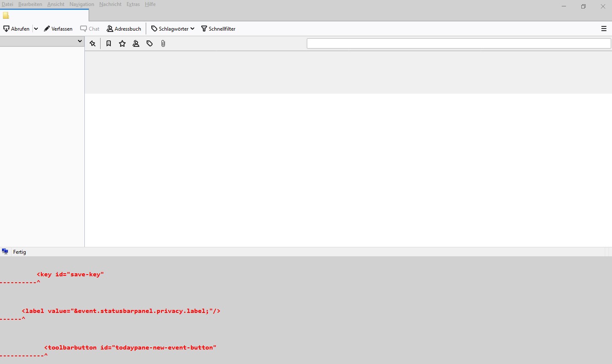
Task: Open the Bearbeiten menu
Action: [30, 4]
